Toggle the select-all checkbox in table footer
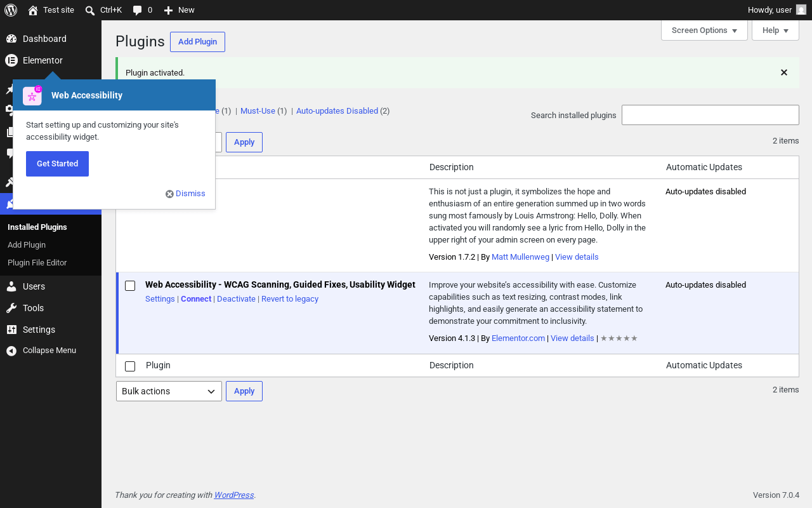Viewport: 812px width, 508px height. tap(130, 366)
